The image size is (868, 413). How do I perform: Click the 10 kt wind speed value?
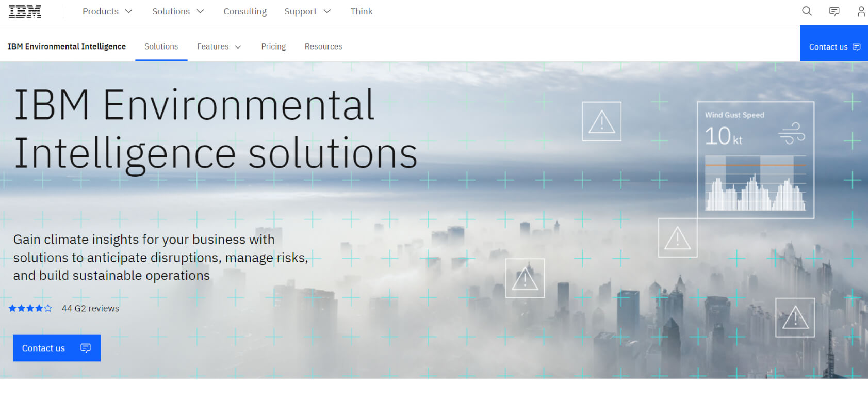point(724,136)
